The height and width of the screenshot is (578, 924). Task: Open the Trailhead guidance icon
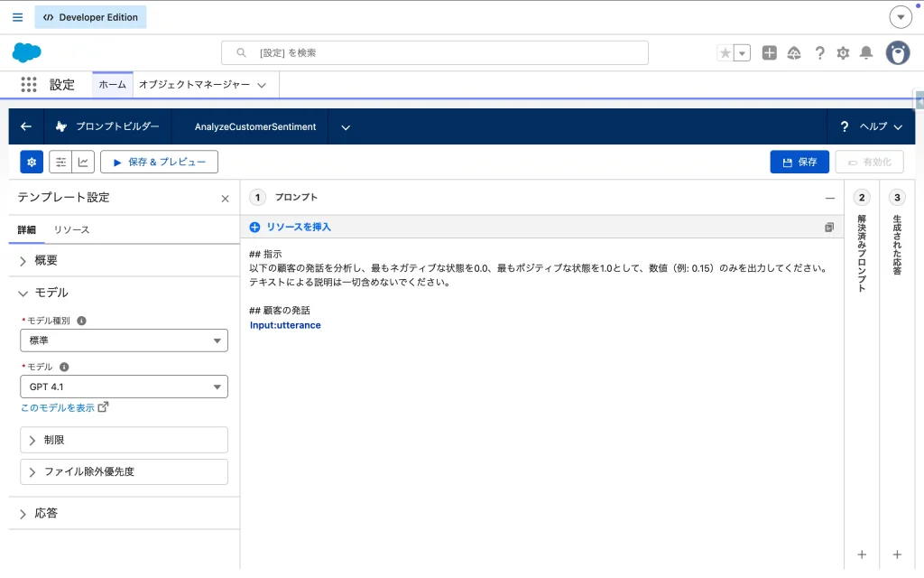tap(794, 53)
